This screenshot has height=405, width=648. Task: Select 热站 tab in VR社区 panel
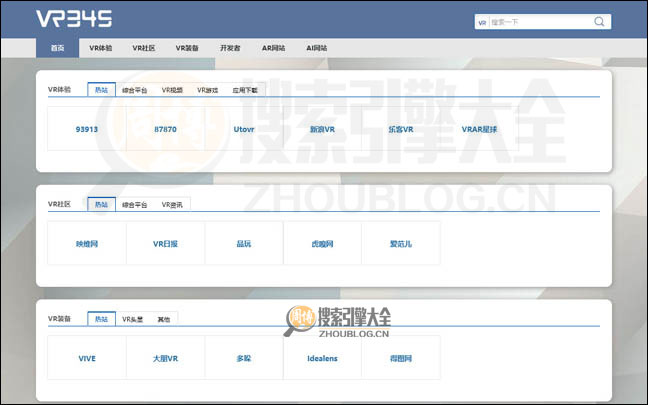tap(102, 204)
